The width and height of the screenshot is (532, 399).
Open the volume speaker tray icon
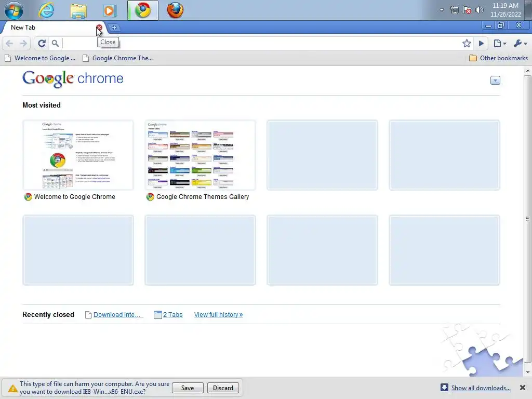click(x=479, y=10)
